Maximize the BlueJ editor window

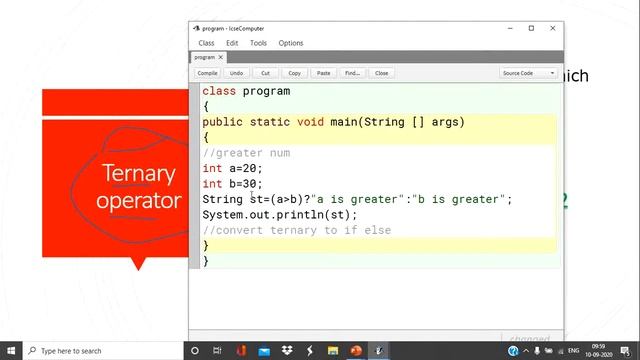(531, 28)
